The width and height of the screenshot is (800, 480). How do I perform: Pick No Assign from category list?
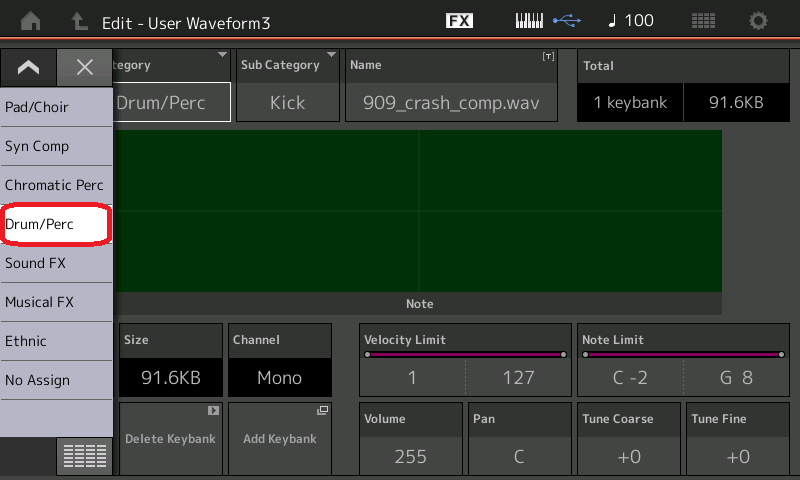point(56,380)
